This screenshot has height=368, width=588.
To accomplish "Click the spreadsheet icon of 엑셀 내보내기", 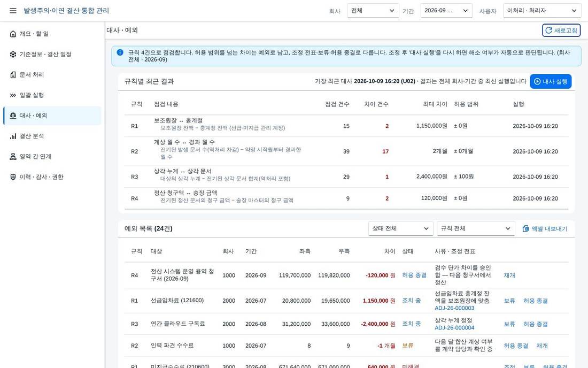I will (526, 228).
